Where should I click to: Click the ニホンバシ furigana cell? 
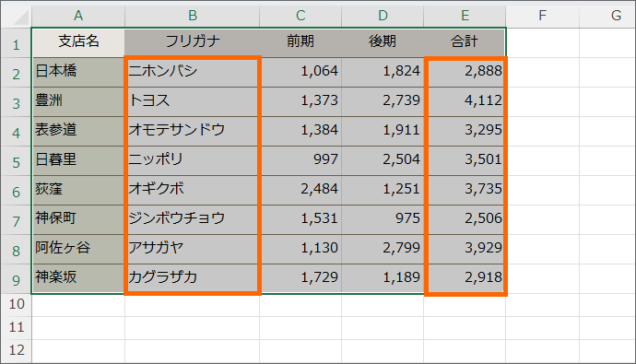tap(193, 73)
